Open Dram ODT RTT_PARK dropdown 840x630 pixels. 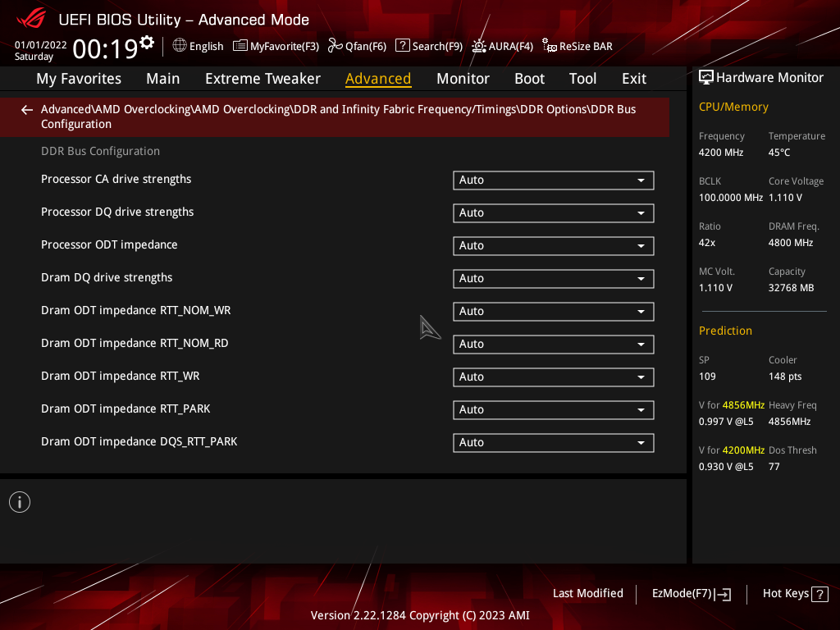click(x=554, y=410)
